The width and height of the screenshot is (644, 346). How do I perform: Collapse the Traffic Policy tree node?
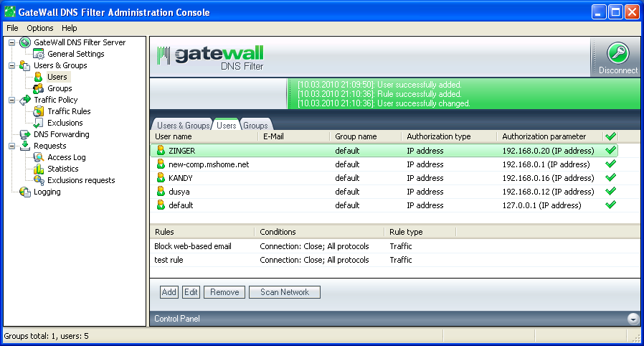12,100
